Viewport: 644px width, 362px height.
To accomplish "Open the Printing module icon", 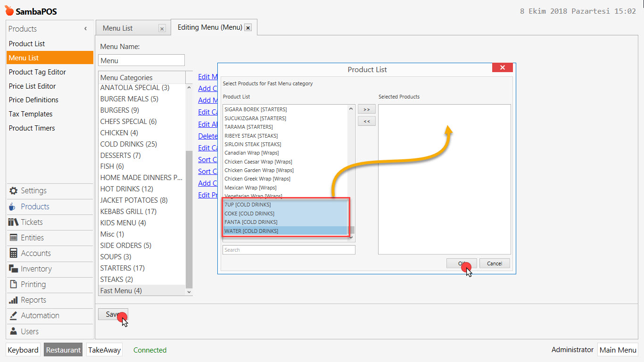I will 14,284.
